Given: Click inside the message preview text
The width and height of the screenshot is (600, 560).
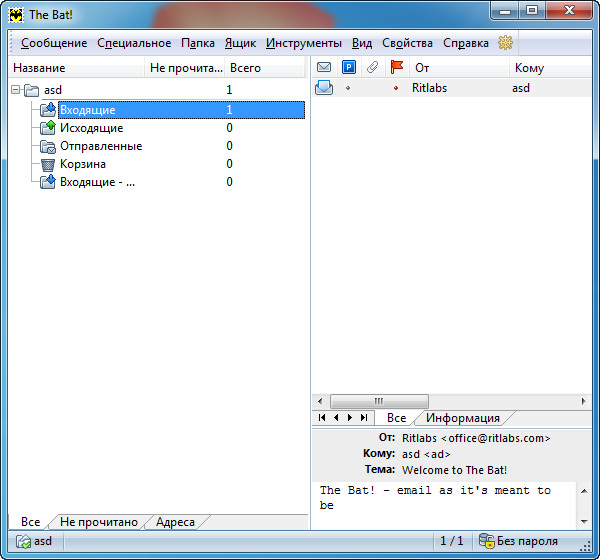Looking at the screenshot, I should [444, 505].
